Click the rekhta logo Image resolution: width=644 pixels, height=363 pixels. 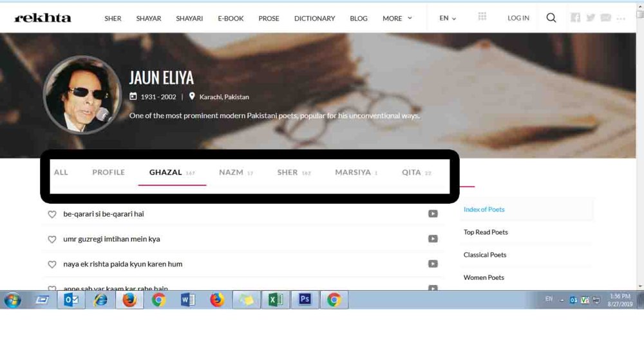coord(43,17)
